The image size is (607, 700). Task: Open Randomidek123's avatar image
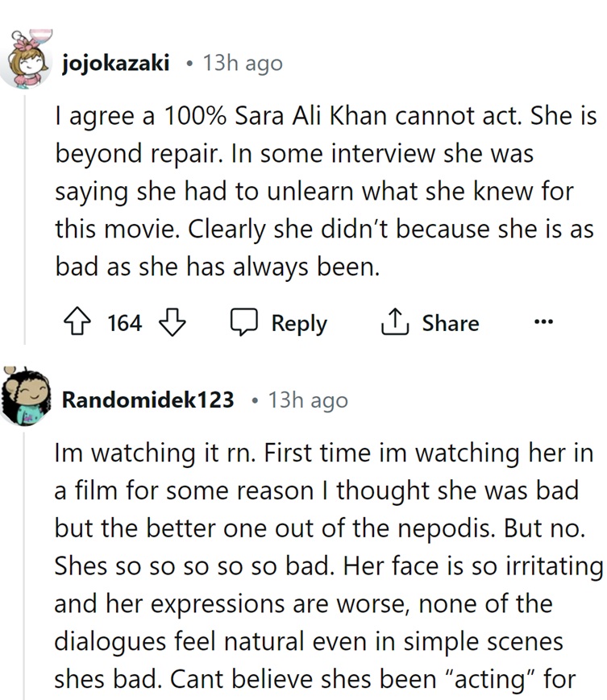(x=26, y=396)
